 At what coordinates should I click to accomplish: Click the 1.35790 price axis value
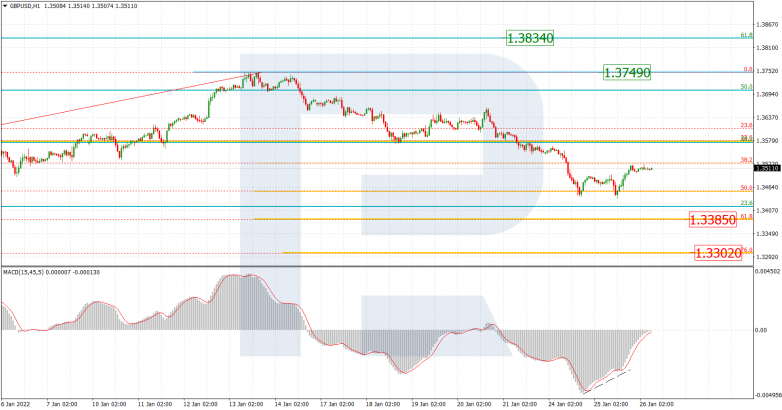pyautogui.click(x=767, y=141)
